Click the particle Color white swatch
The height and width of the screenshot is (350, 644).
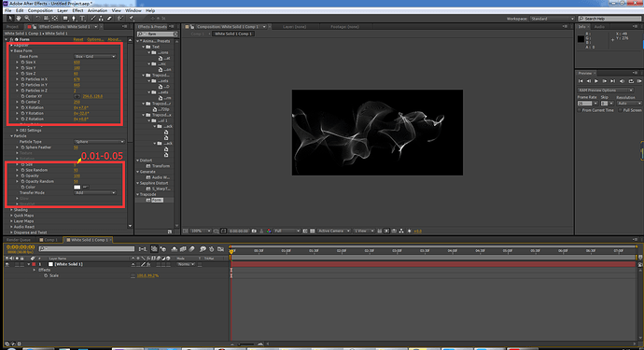(x=77, y=187)
